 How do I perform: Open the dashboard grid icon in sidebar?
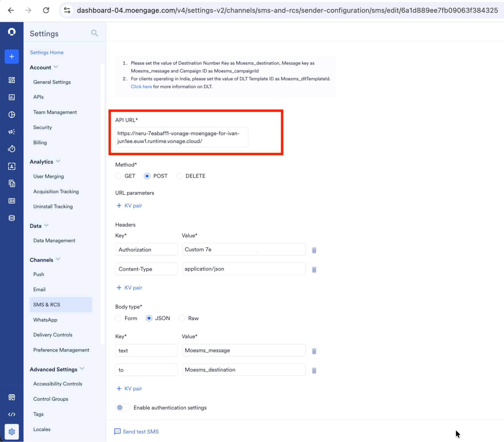[x=12, y=80]
